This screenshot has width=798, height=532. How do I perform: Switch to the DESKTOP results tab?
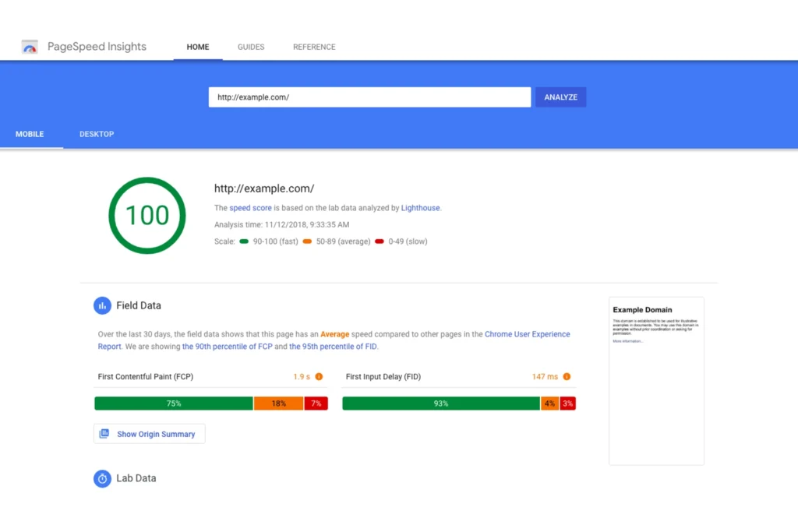pos(97,134)
